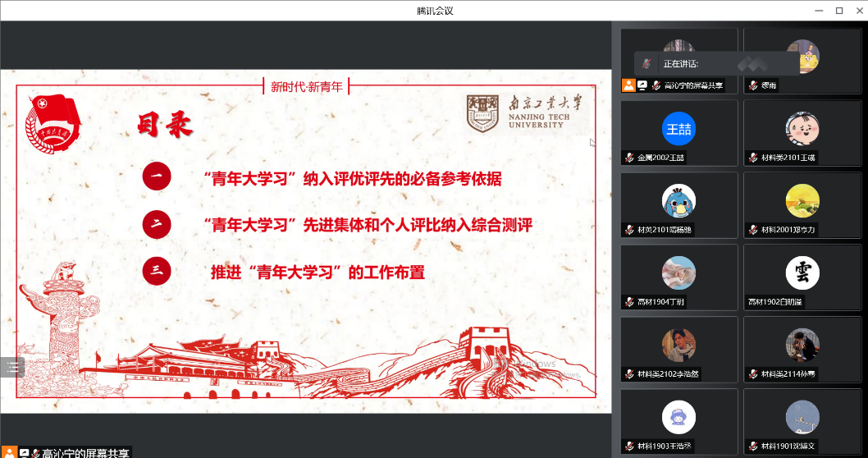Screen dimensions: 868x458
Task: Maximize the 腾讯会议 window
Action: point(838,10)
